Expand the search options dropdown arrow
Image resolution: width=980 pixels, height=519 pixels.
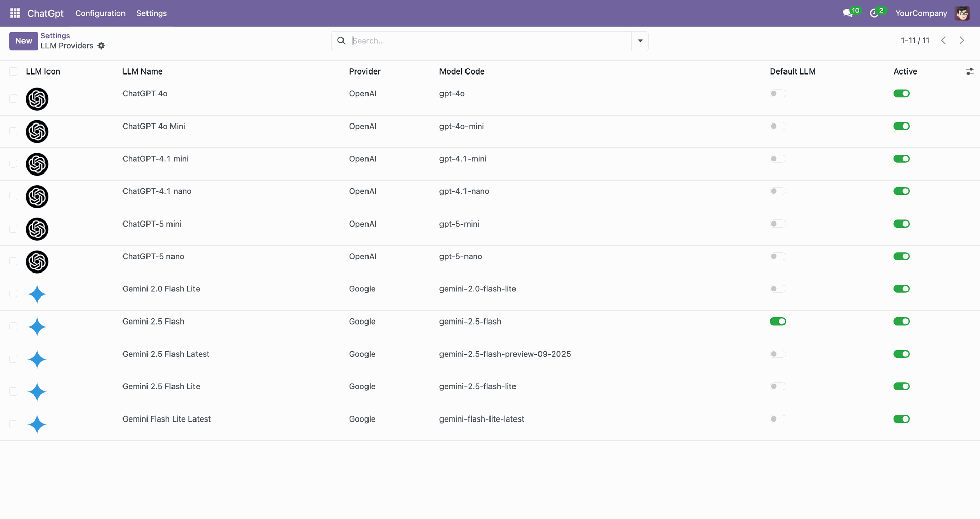pos(640,41)
